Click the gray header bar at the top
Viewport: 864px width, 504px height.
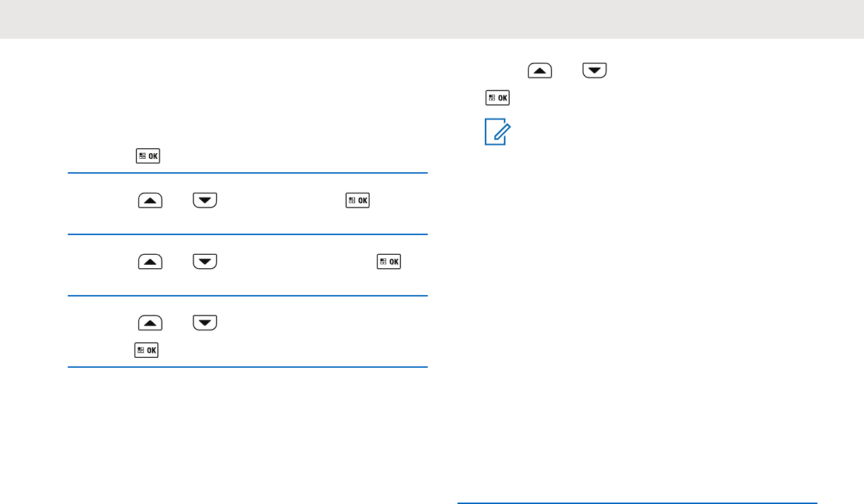pyautogui.click(x=432, y=19)
